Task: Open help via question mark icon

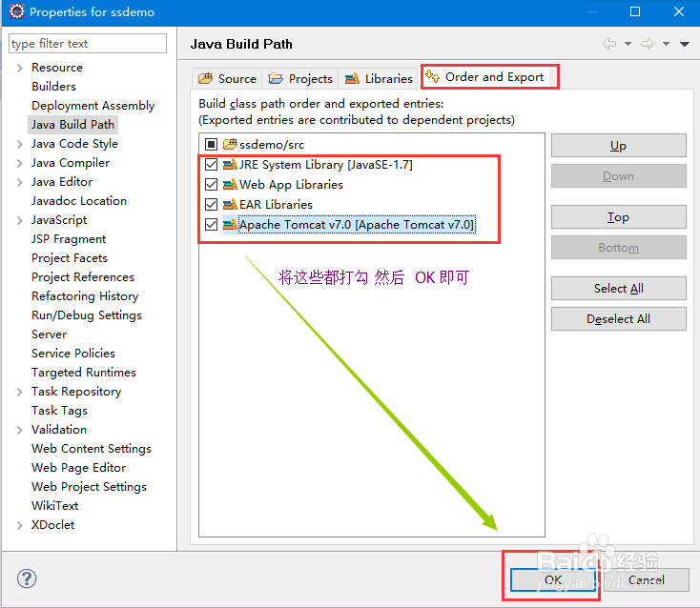Action: 27,578
